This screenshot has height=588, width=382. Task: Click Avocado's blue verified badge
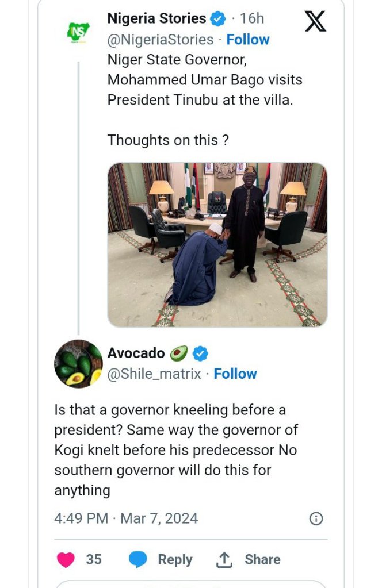[200, 353]
